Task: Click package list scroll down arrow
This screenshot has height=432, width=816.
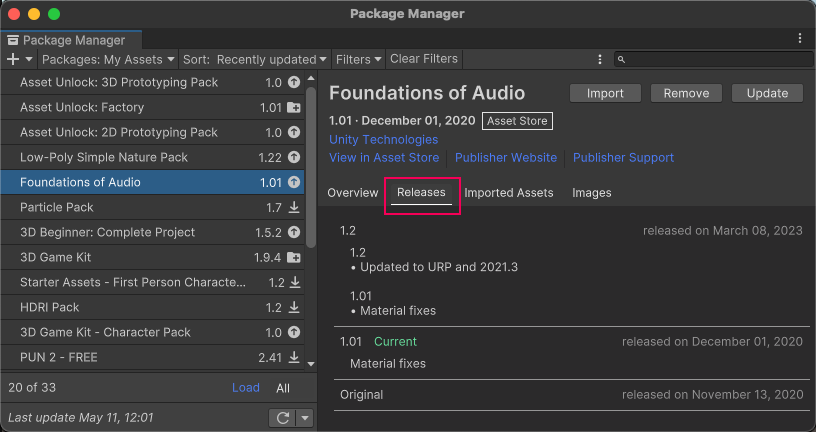Action: (x=311, y=364)
